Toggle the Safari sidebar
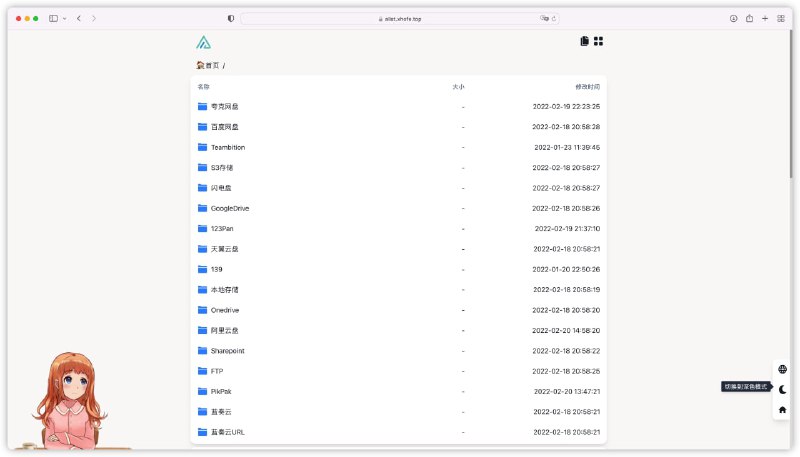 click(x=53, y=18)
